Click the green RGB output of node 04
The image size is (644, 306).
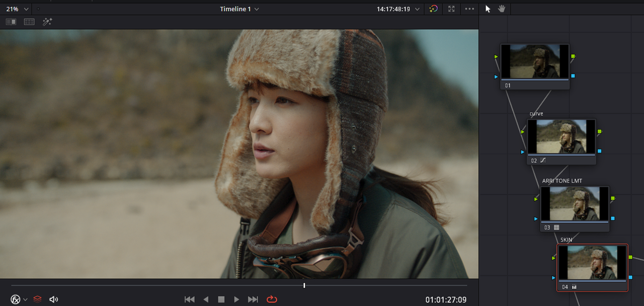click(x=630, y=257)
